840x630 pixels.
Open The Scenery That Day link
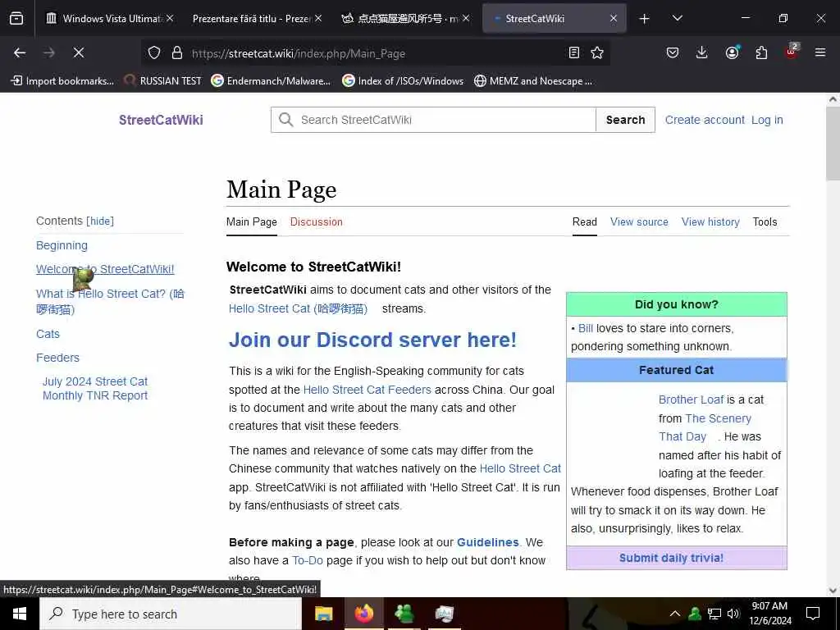click(705, 427)
